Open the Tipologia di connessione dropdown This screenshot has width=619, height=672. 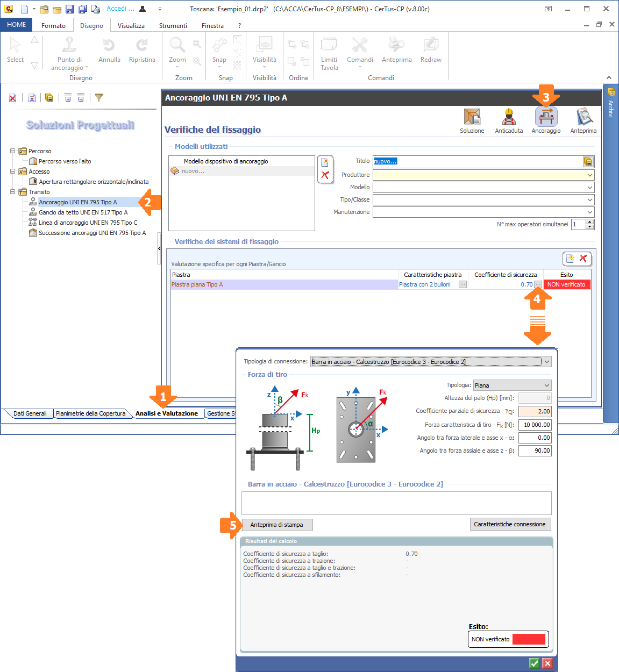click(x=547, y=362)
